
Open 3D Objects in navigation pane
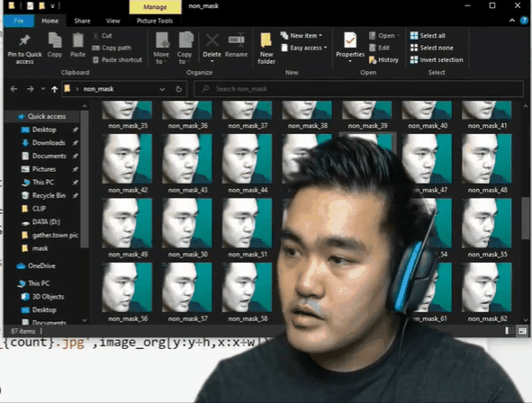[48, 297]
